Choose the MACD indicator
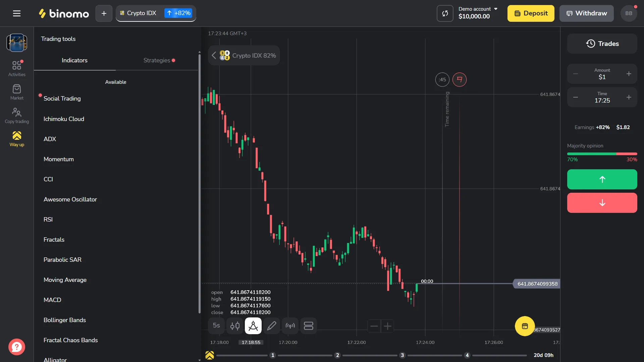Image resolution: width=644 pixels, height=362 pixels. click(52, 300)
